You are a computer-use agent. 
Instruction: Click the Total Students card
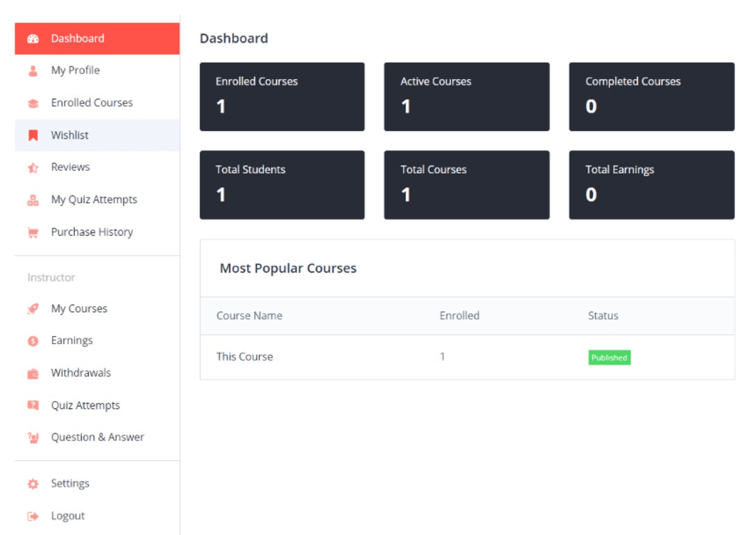[x=282, y=184]
